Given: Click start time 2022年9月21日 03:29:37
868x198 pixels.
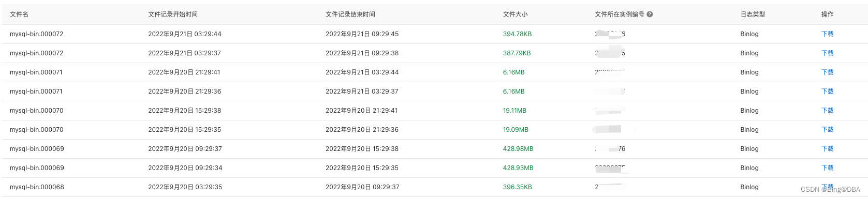Looking at the screenshot, I should coord(184,53).
